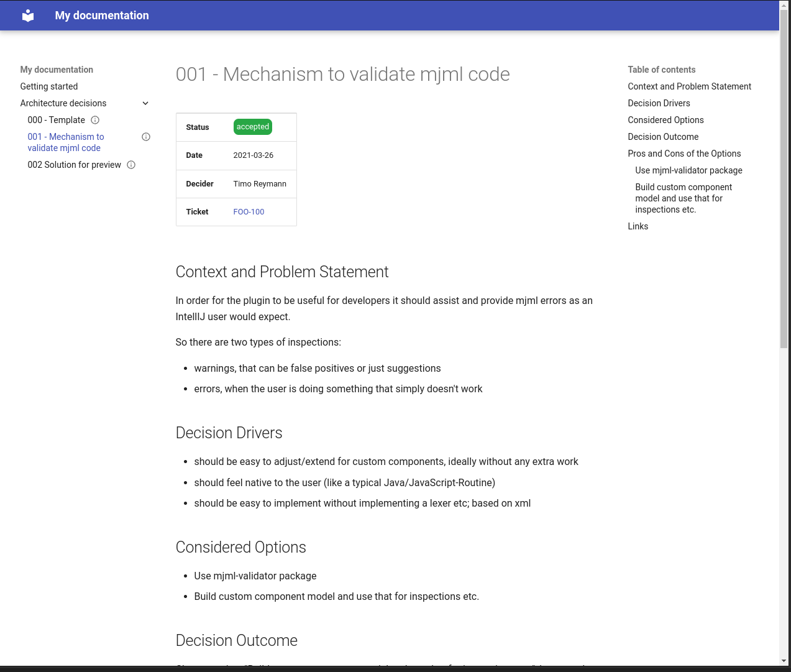Open "Links" section from table of contents
Screen dimensions: 791x672
point(638,226)
